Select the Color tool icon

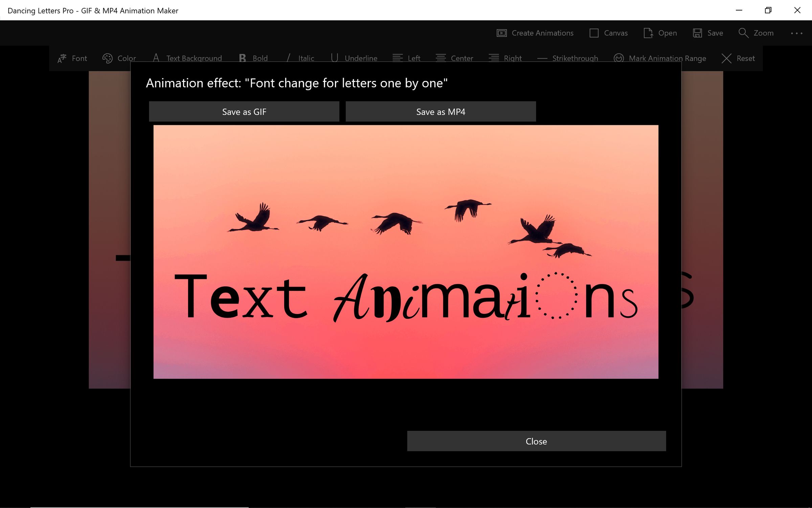click(108, 58)
